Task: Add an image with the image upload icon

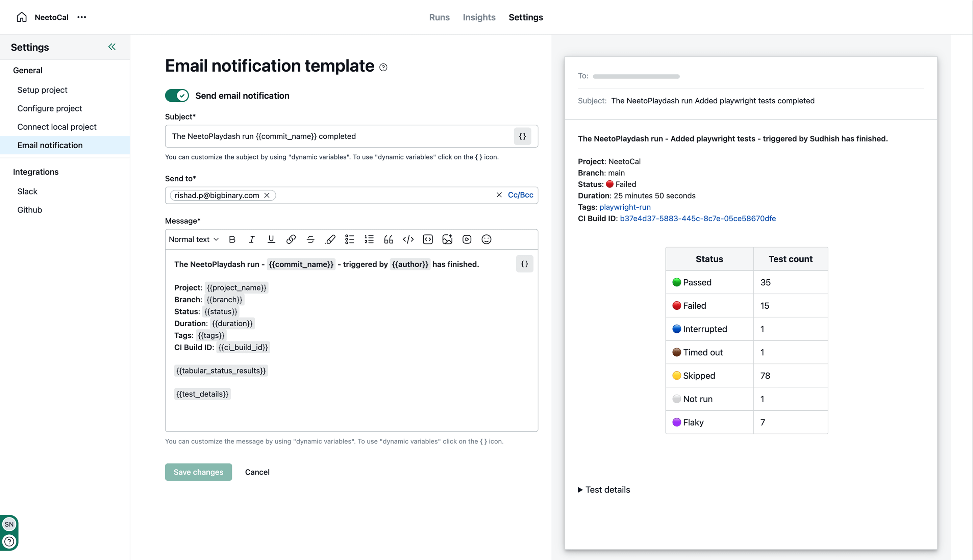Action: [447, 239]
